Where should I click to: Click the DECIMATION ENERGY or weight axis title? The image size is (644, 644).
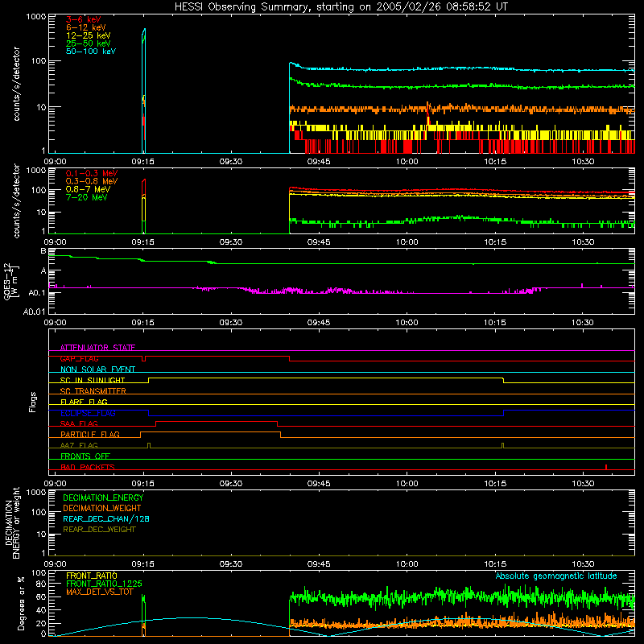point(12,522)
